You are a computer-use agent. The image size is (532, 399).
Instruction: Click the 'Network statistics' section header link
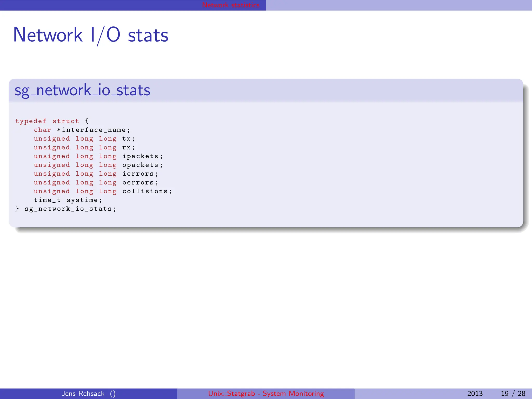[x=231, y=5]
